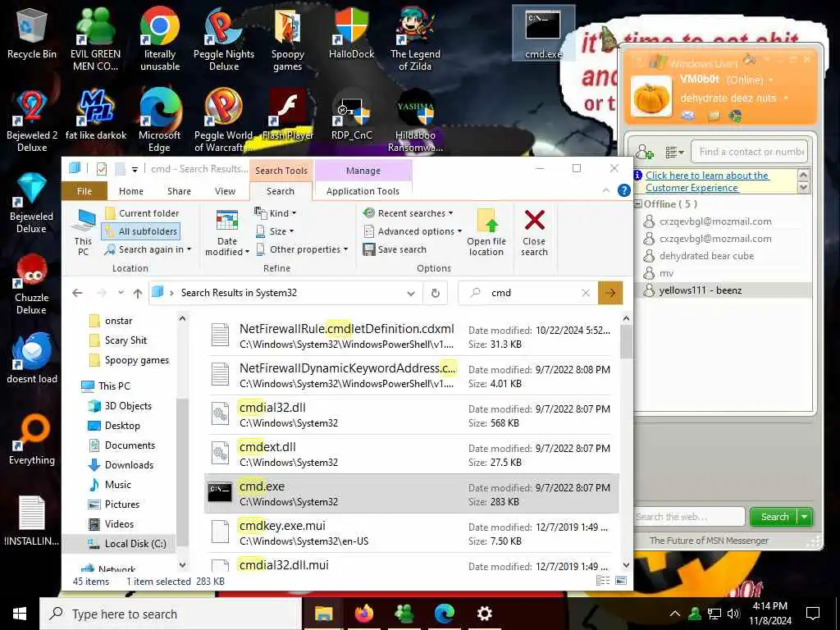Click the taskbar 'Type here to search' box
840x630 pixels.
tap(171, 614)
